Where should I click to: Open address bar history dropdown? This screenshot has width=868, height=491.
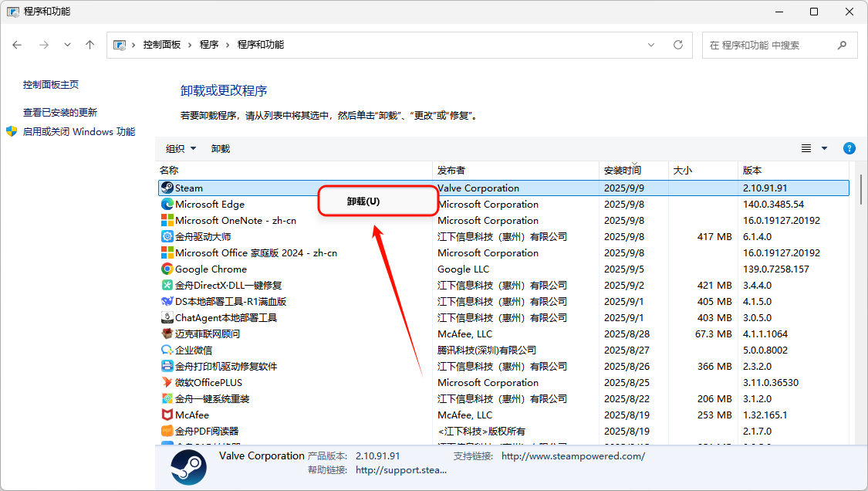click(651, 45)
